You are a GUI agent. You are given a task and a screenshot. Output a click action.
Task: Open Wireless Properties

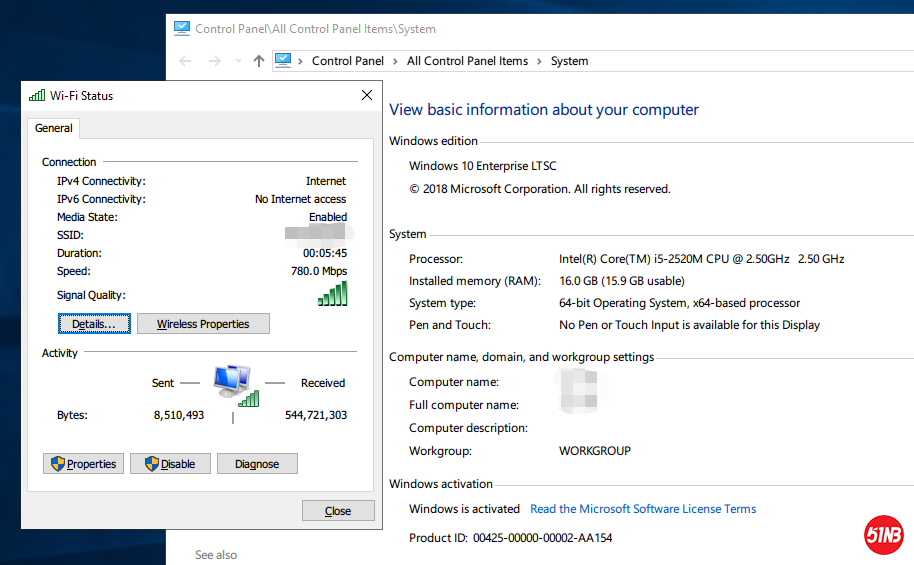coord(203,324)
